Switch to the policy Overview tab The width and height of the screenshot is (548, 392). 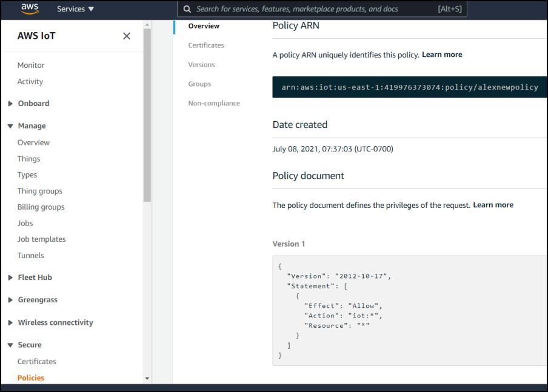[x=204, y=26]
